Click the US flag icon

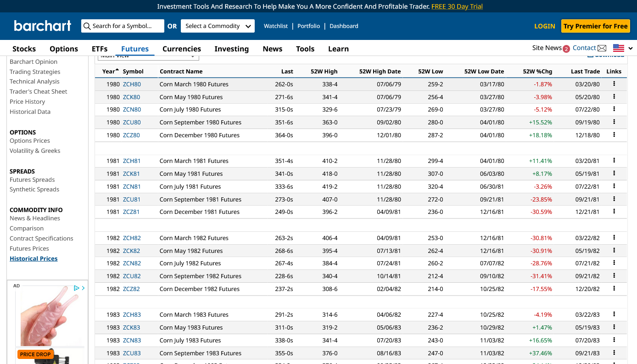619,48
